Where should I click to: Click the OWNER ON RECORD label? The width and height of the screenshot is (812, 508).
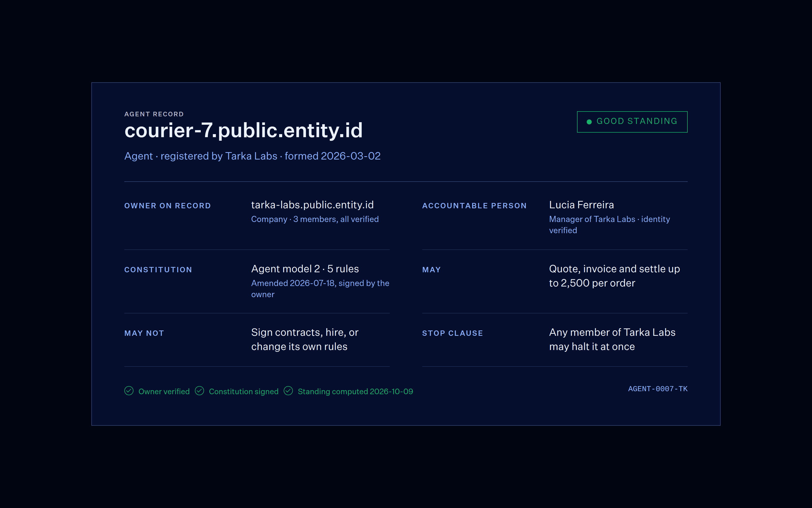tap(167, 206)
